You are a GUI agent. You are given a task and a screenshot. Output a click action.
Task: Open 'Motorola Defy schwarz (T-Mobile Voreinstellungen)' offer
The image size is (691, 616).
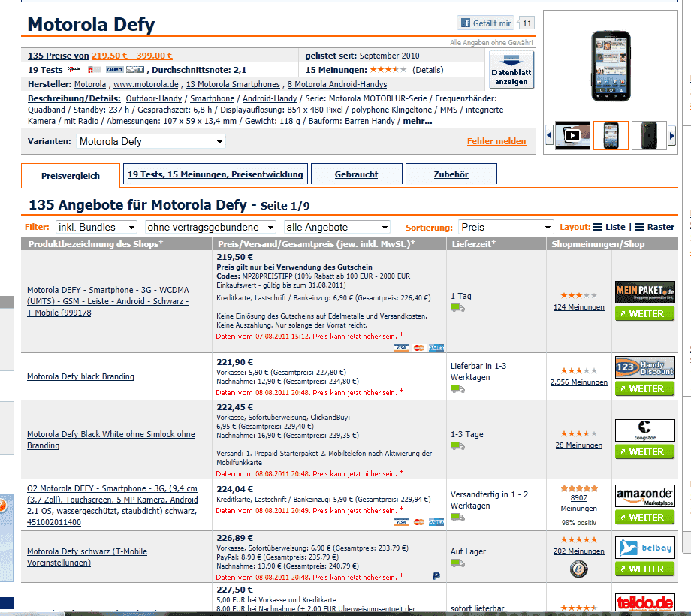[x=87, y=557]
